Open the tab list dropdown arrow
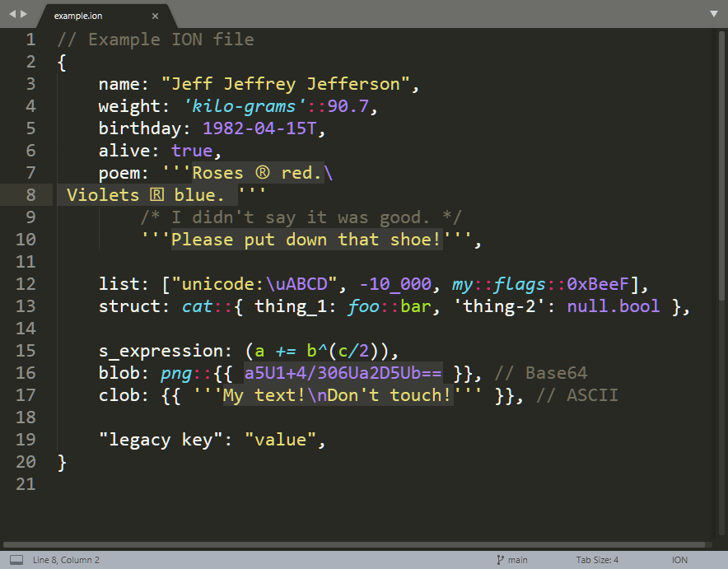Viewport: 728px width, 569px height. coord(714,14)
